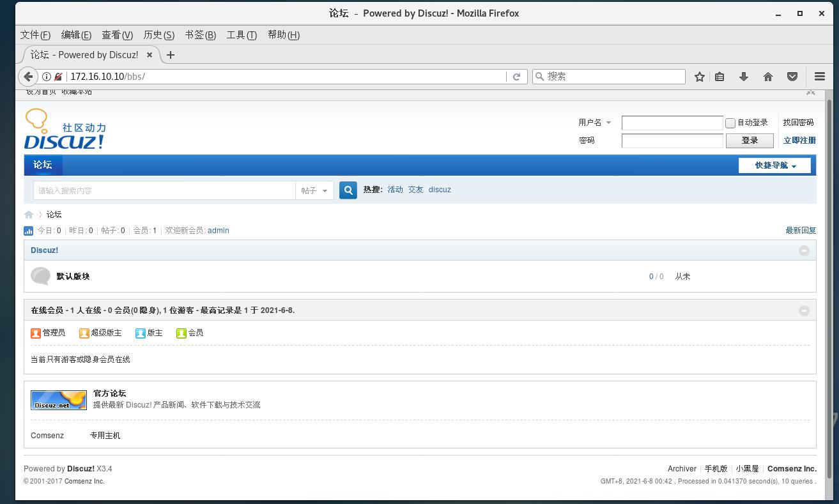Open the 文件(F) menu
The width and height of the screenshot is (839, 504).
(x=35, y=35)
